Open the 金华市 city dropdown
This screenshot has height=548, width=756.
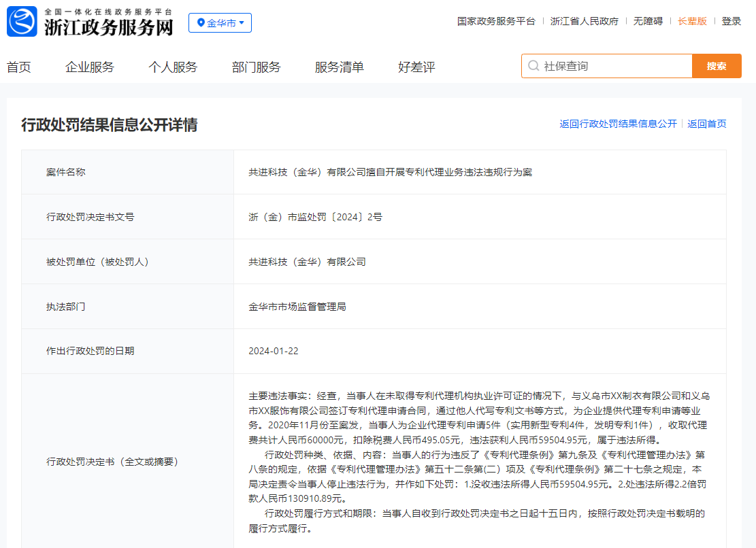click(x=220, y=23)
